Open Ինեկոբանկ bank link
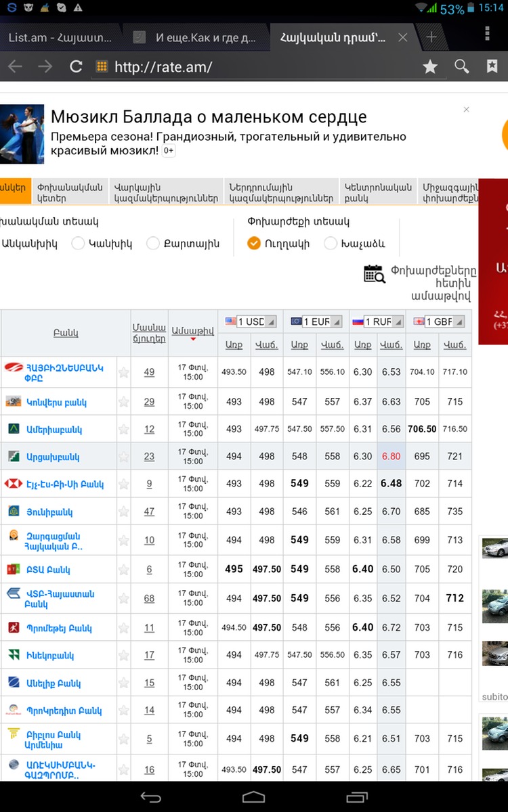The height and width of the screenshot is (812, 508). pyautogui.click(x=50, y=655)
